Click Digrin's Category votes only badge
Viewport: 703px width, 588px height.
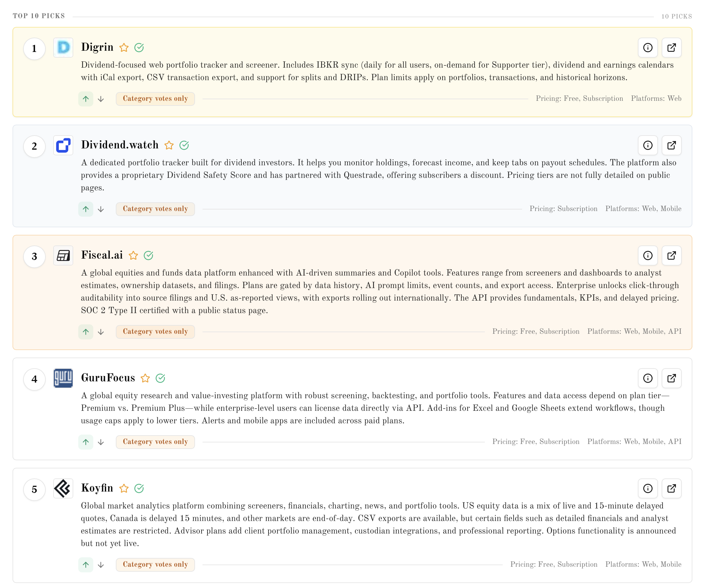tap(155, 99)
